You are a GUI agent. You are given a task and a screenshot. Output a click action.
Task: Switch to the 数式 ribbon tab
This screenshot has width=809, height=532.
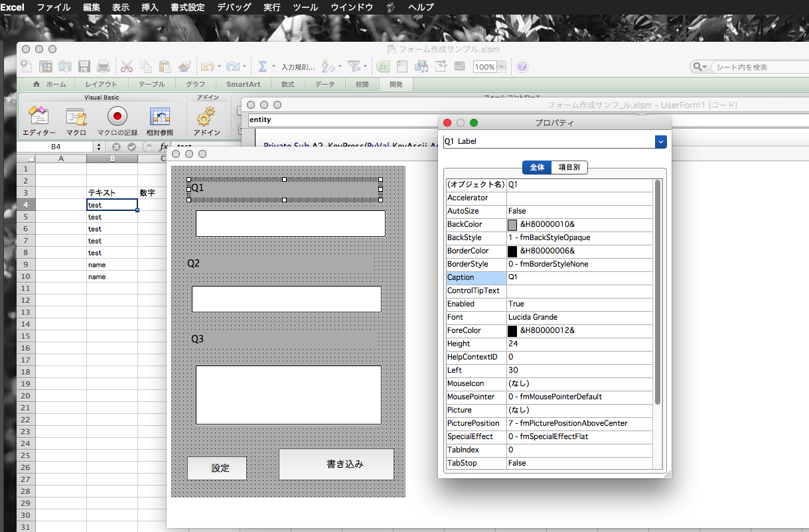pyautogui.click(x=287, y=84)
